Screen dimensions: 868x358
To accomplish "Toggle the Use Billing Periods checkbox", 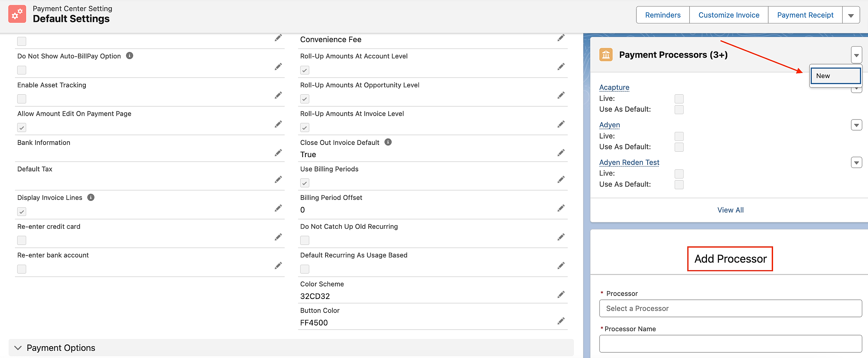I will 304,183.
